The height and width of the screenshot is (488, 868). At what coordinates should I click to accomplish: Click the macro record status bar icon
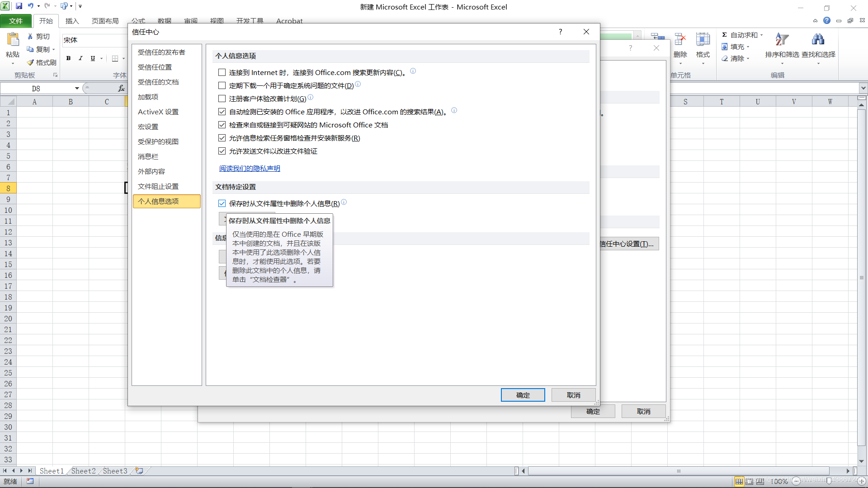[x=30, y=481]
